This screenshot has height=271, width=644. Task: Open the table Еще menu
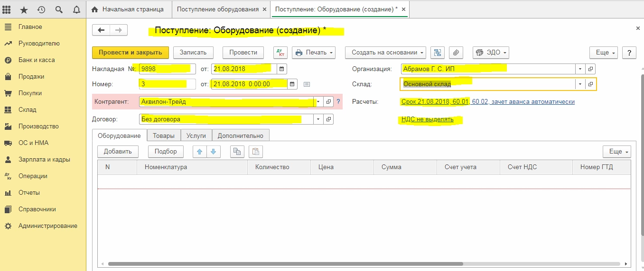tap(617, 152)
